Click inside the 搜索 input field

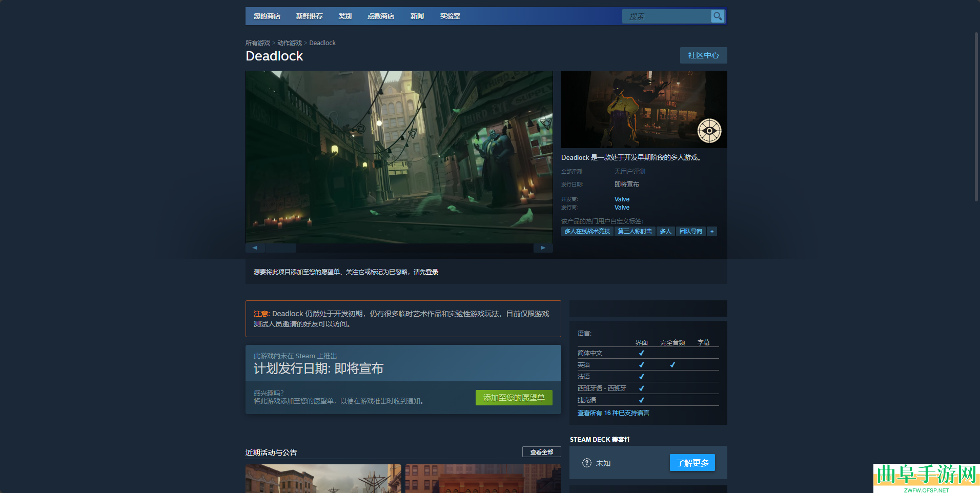click(x=666, y=16)
